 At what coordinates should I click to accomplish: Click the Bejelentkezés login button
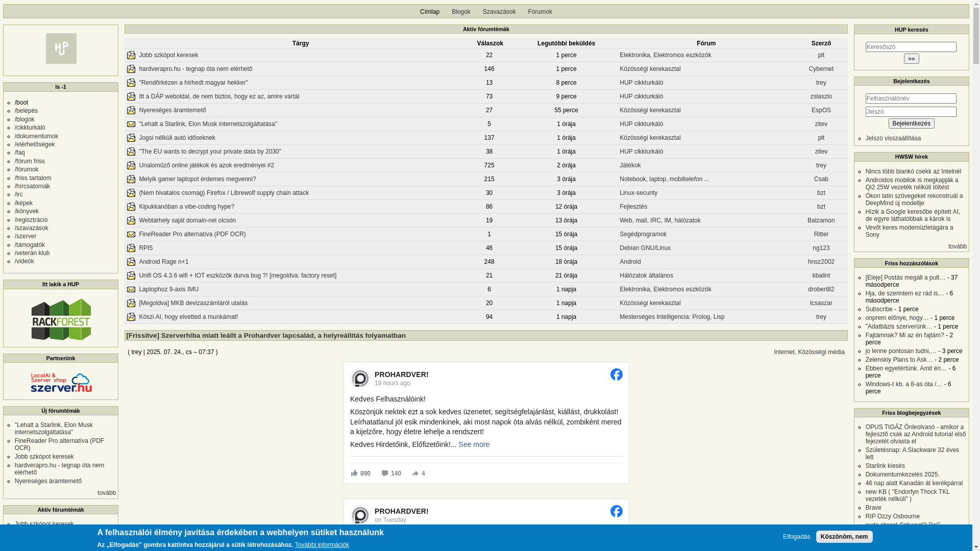911,123
